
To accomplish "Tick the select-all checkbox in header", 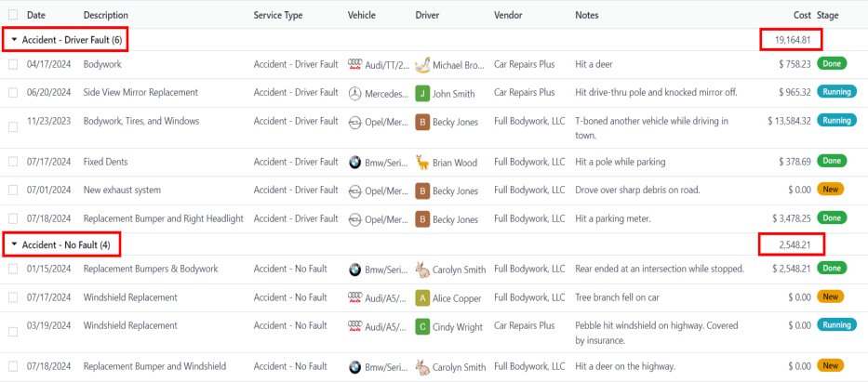I will (x=13, y=15).
